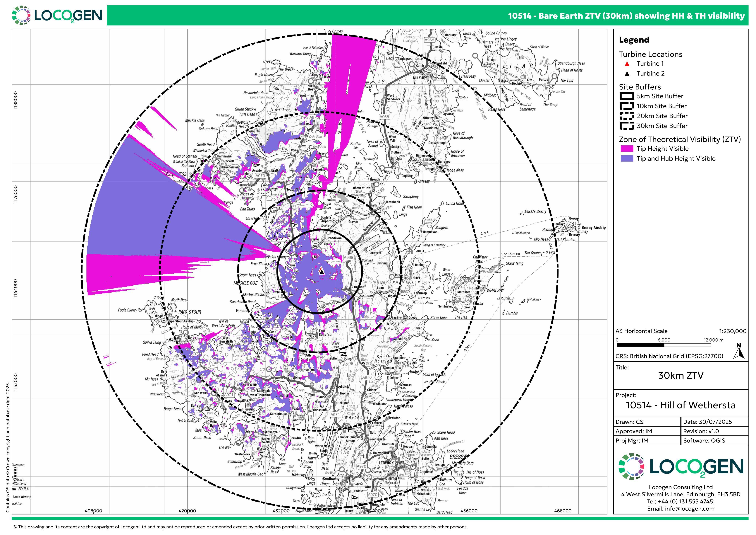
Task: Click the LERWICK label on the map
Action: [386, 463]
